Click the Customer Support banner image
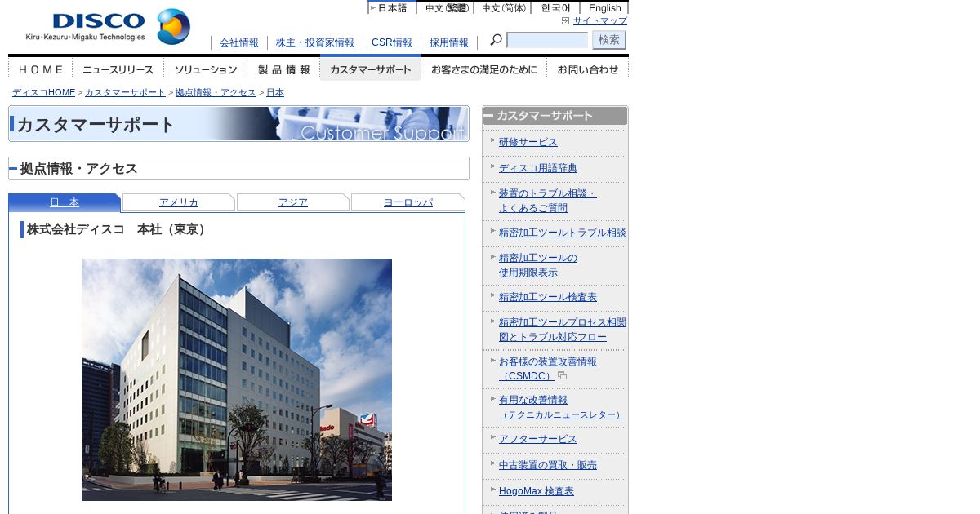 point(238,124)
